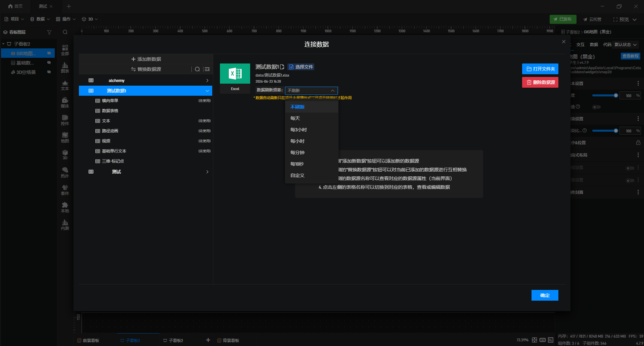Click the red 删除数据源 button
This screenshot has width=644, height=346.
coord(540,82)
